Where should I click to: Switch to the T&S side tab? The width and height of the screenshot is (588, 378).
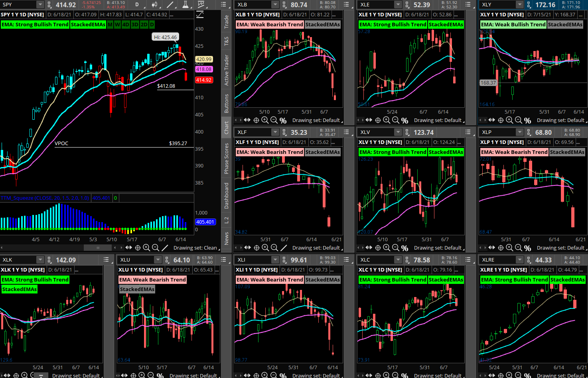point(226,41)
